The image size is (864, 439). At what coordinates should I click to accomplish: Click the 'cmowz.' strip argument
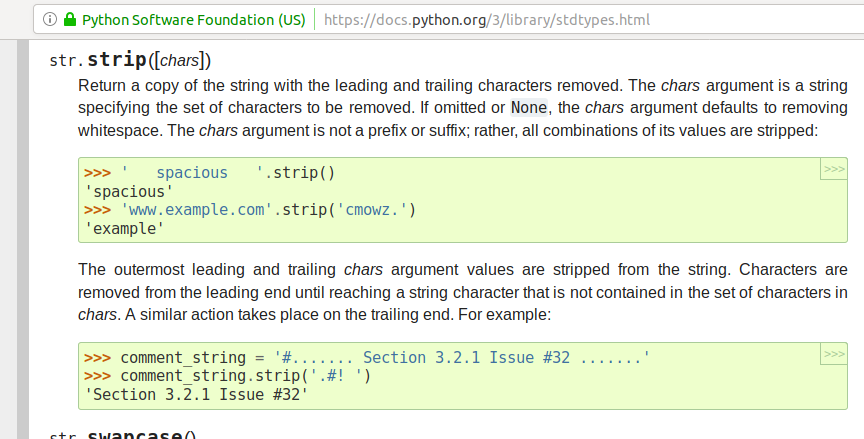pos(372,210)
